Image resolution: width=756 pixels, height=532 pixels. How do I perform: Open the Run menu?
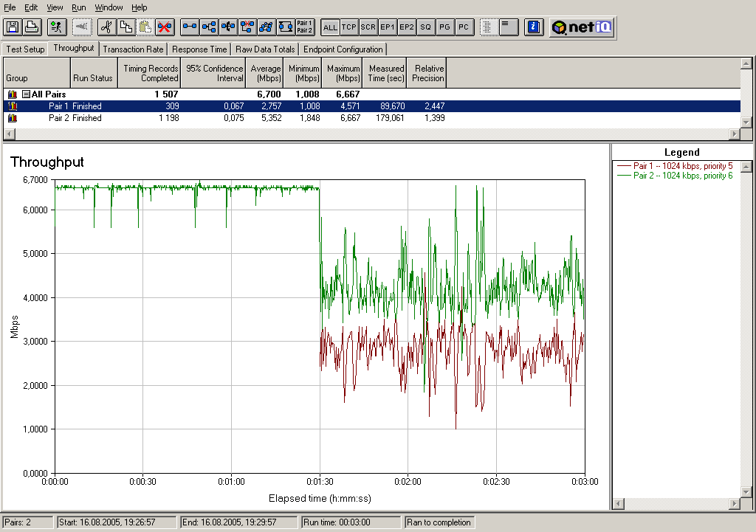(78, 7)
